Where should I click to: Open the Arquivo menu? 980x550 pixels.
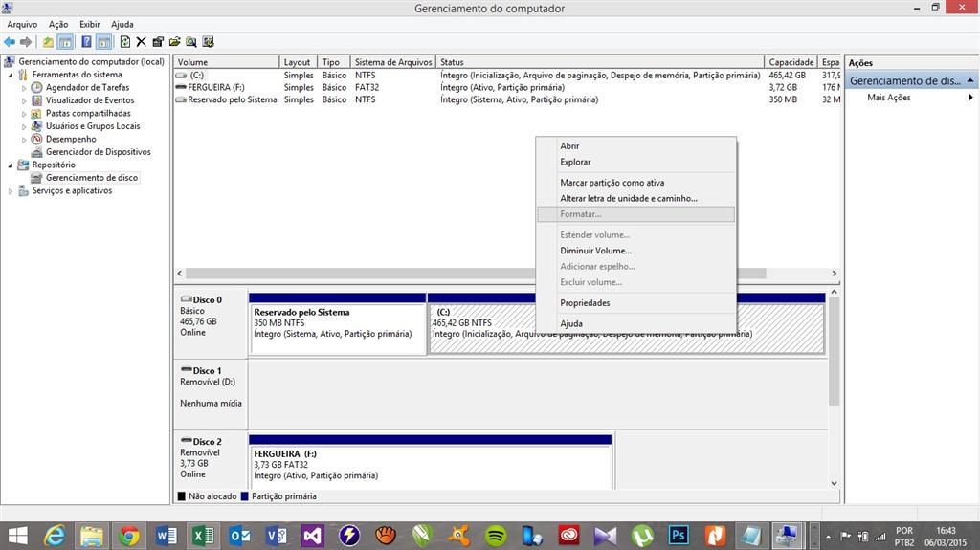(x=22, y=24)
